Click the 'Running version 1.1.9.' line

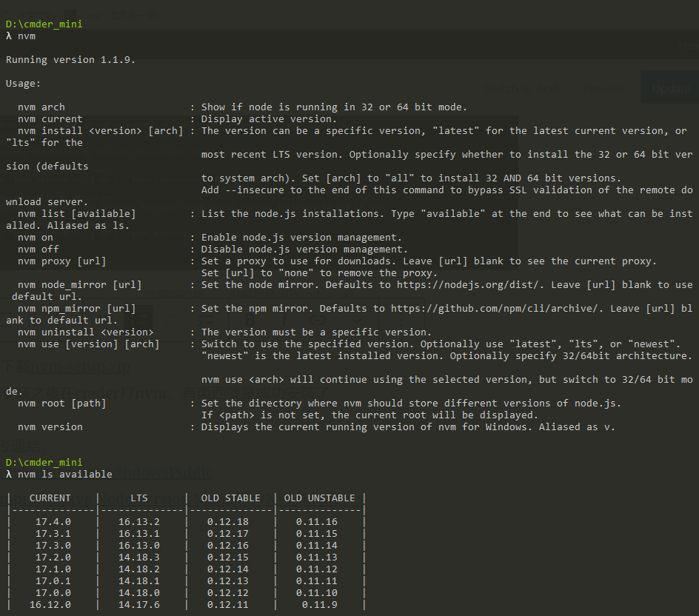point(70,60)
